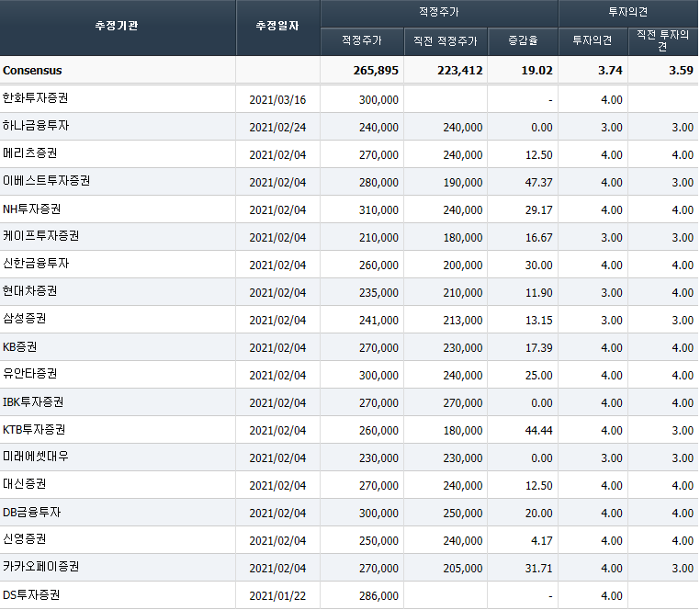This screenshot has height=610, width=700.
Task: Select 17.39 change rate of KB증권
Action: point(539,348)
